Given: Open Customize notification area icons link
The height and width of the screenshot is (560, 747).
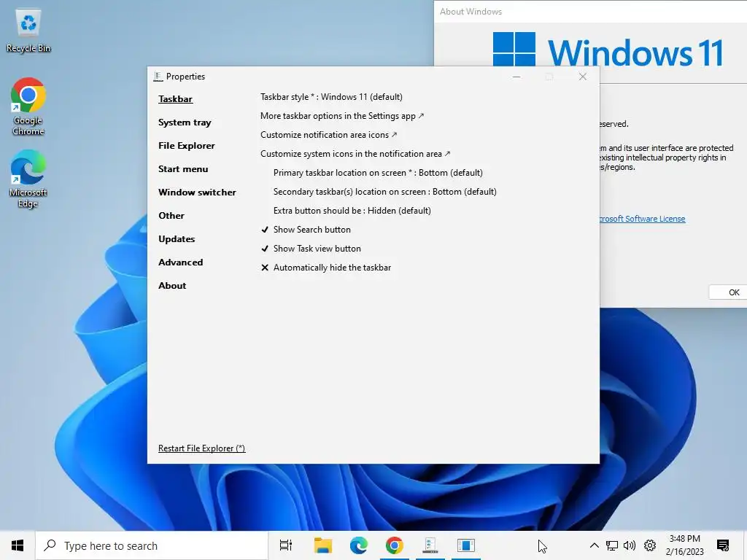Looking at the screenshot, I should coord(329,135).
